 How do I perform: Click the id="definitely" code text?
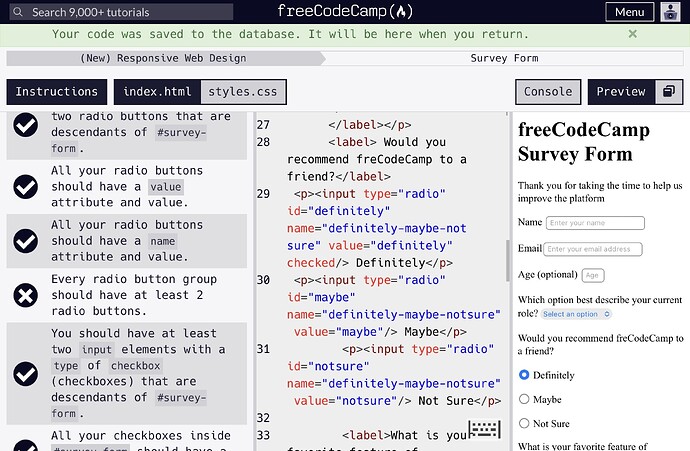(338, 211)
